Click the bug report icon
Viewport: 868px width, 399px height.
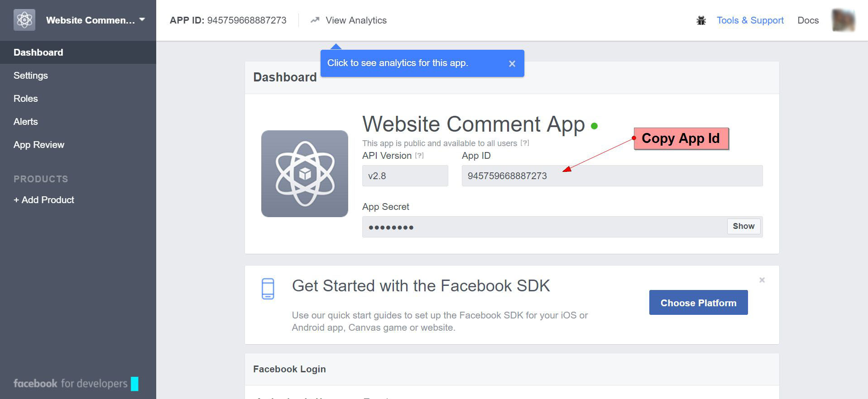point(701,20)
